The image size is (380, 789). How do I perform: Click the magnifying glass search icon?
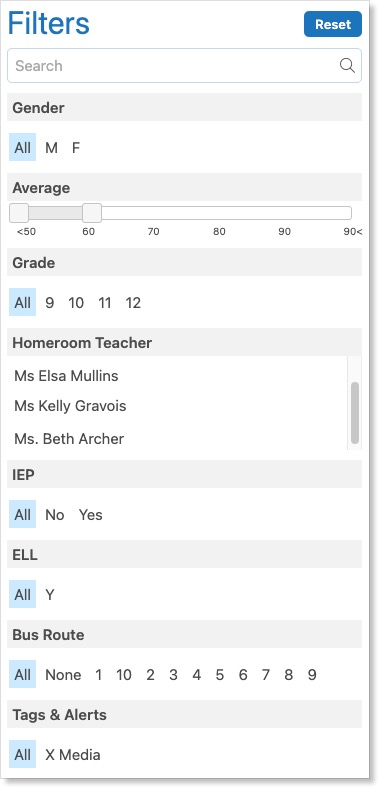[347, 65]
